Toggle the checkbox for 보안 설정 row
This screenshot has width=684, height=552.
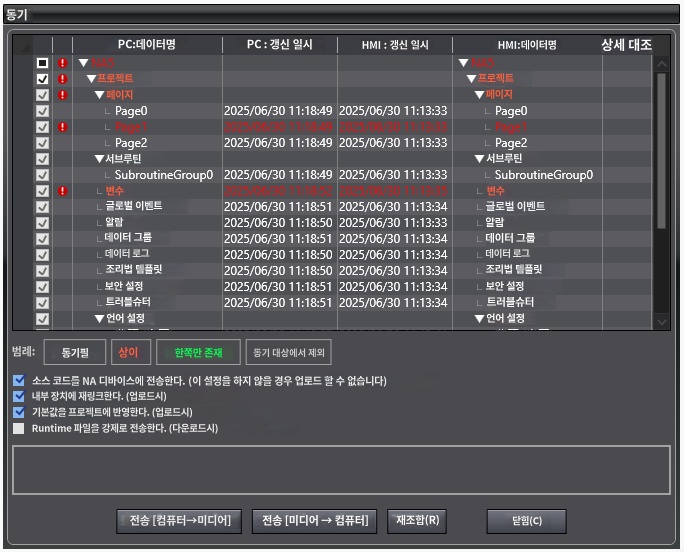42,286
